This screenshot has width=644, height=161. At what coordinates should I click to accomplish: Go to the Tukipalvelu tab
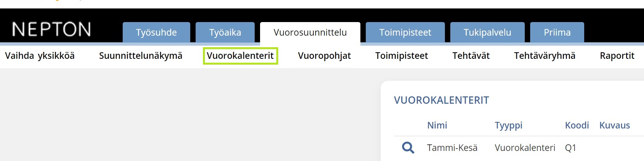487,33
